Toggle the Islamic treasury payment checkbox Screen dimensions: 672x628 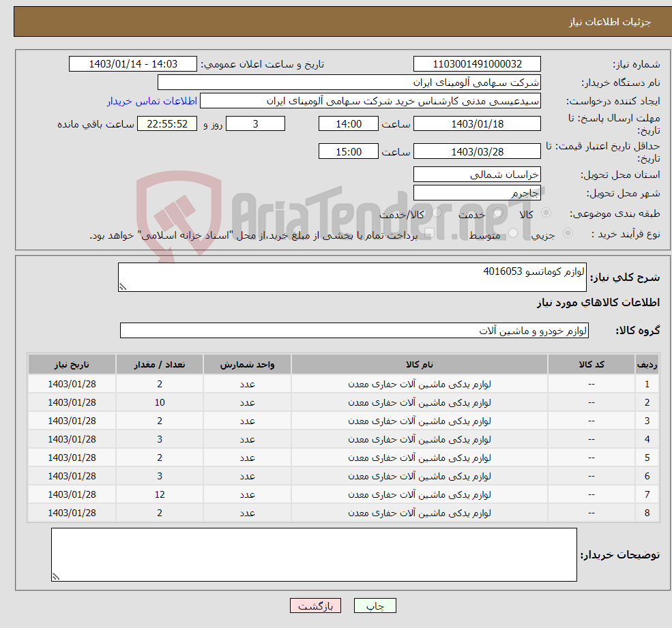(x=430, y=233)
